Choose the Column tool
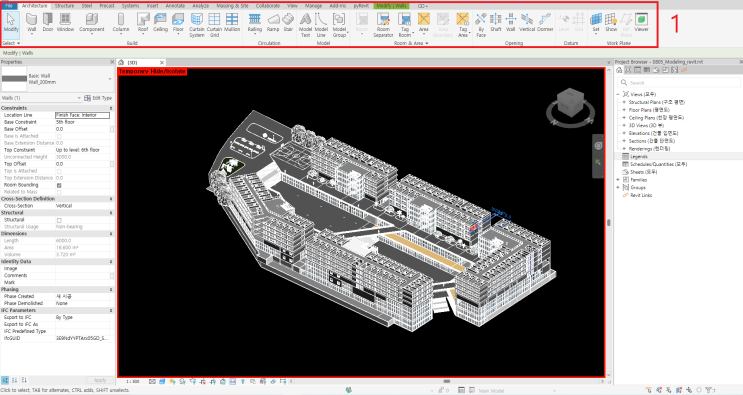743x395 pixels. pyautogui.click(x=121, y=22)
